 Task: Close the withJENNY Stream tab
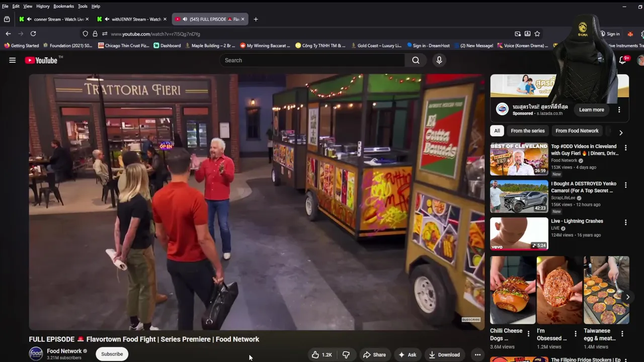point(165,19)
